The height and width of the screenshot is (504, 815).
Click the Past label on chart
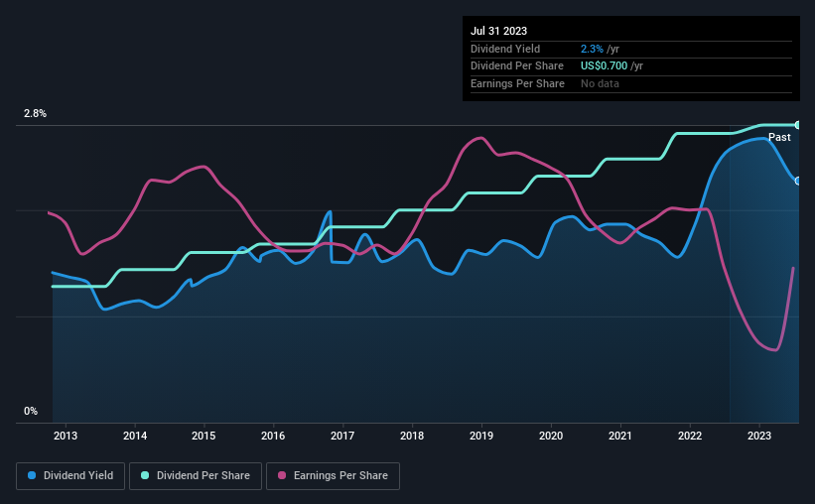779,137
